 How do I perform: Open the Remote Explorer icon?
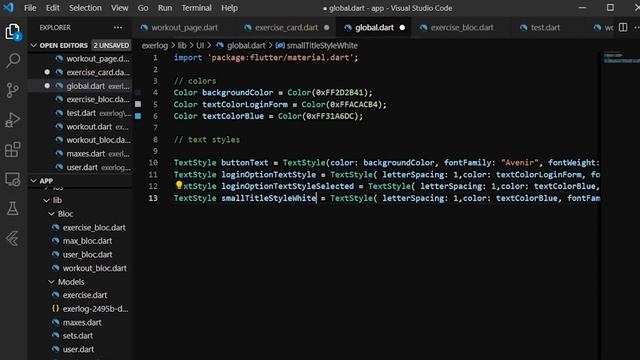pyautogui.click(x=13, y=179)
